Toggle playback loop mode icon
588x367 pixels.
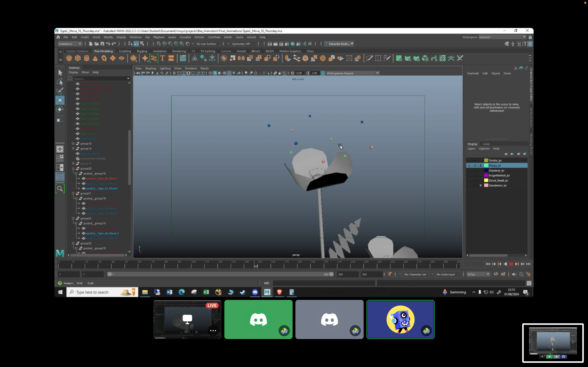[x=496, y=274]
